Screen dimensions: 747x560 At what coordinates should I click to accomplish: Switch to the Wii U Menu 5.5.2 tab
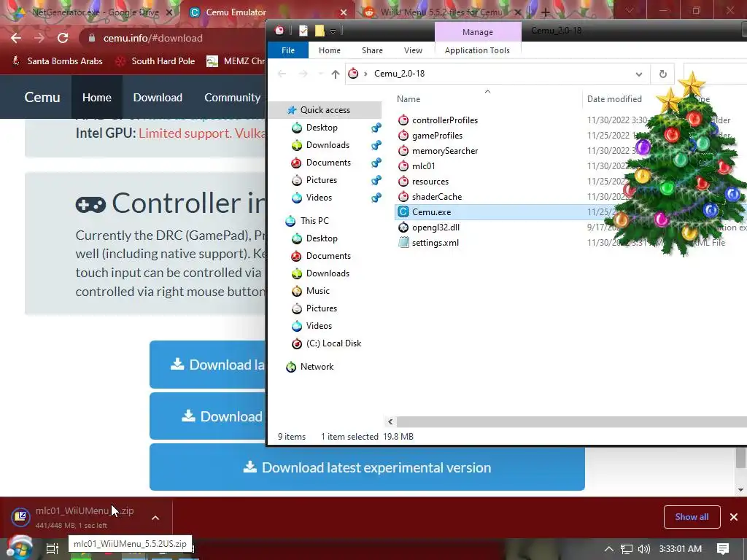tap(441, 12)
